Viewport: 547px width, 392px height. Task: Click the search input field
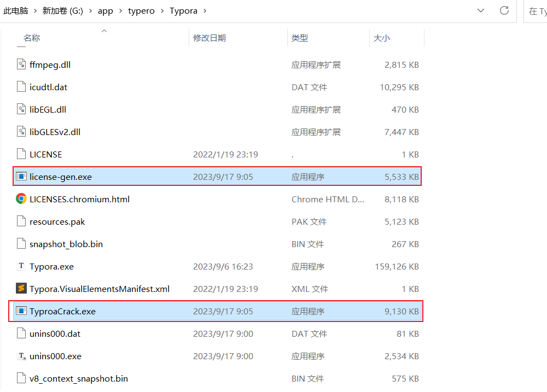537,11
